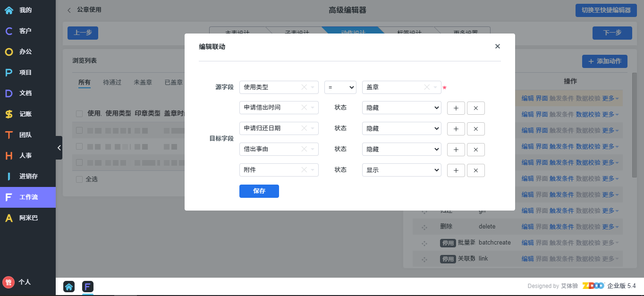Open the state dropdown for 附件 showing 显示
Viewport: 644px width, 296px height.
pyautogui.click(x=401, y=170)
